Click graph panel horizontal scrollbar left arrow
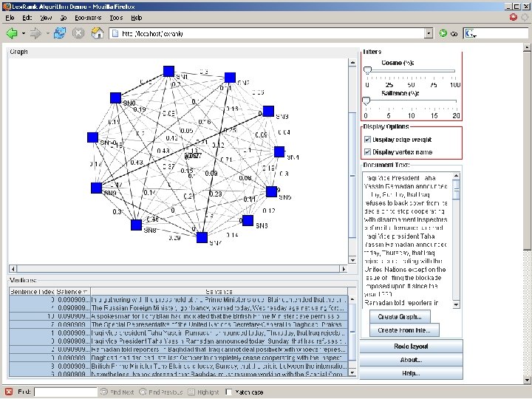 pos(13,269)
